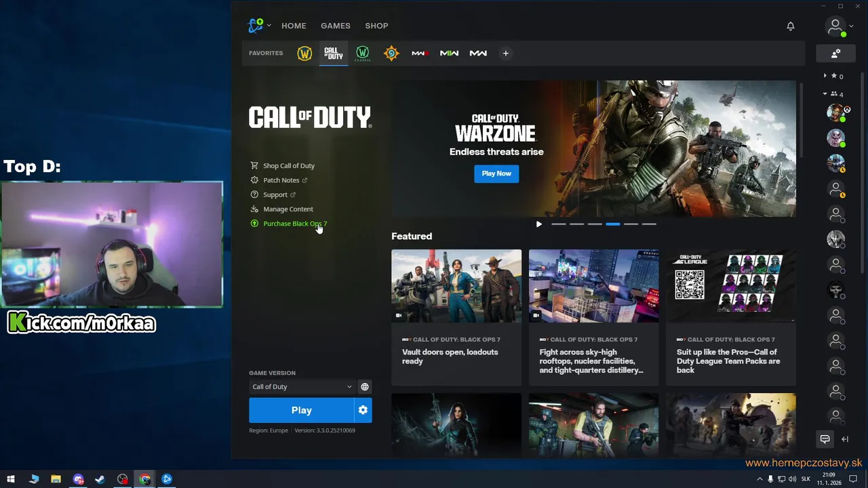The image size is (868, 488).
Task: Change region with the globe icon
Action: pos(365,387)
